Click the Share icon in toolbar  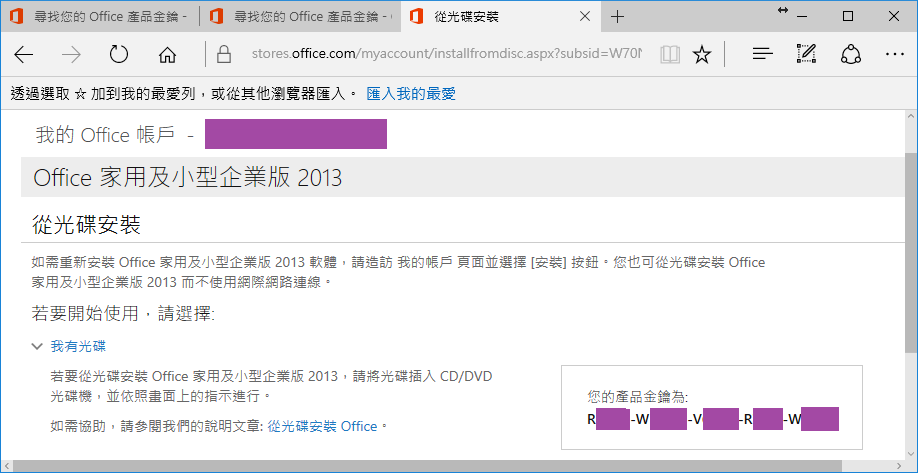(850, 55)
